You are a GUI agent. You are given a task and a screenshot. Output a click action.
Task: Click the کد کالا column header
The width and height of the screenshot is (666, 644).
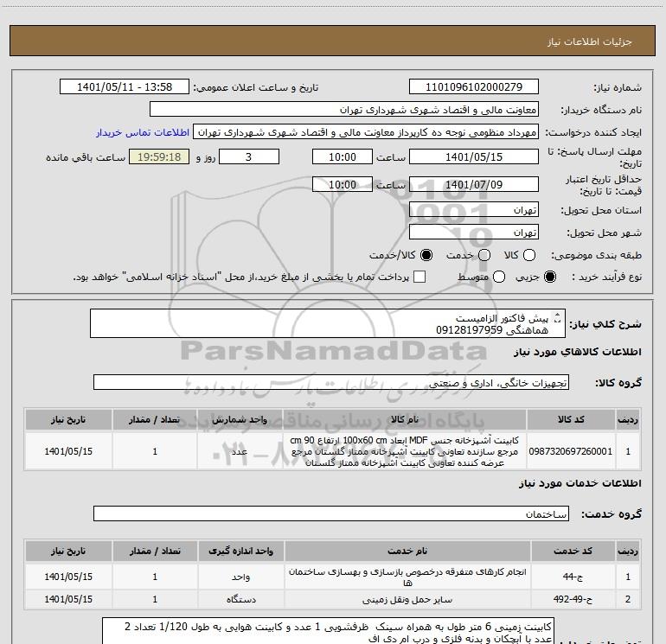point(571,420)
